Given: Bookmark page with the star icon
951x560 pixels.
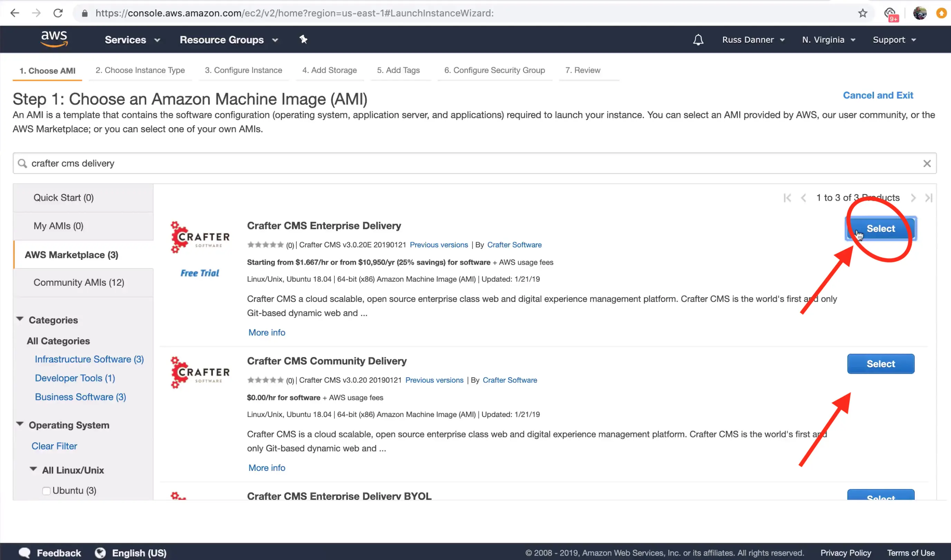Looking at the screenshot, I should click(x=863, y=13).
